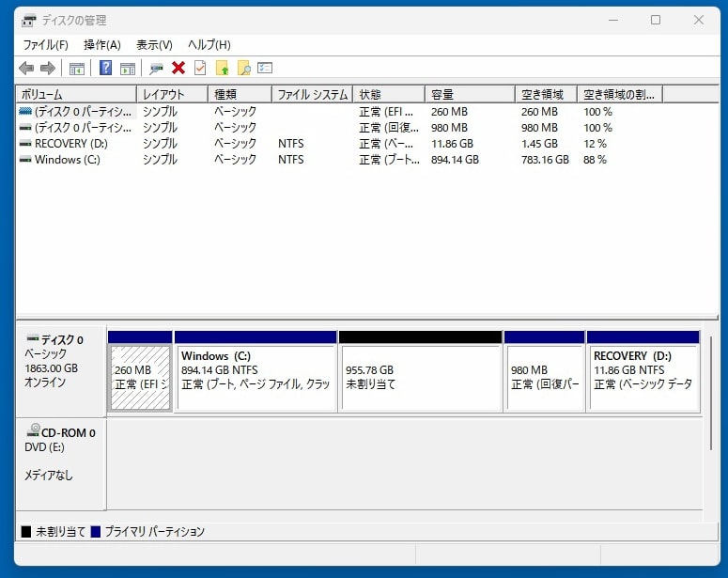Select the RECOVERY (D:) partition block
This screenshot has width=728, height=578.
pyautogui.click(x=643, y=376)
